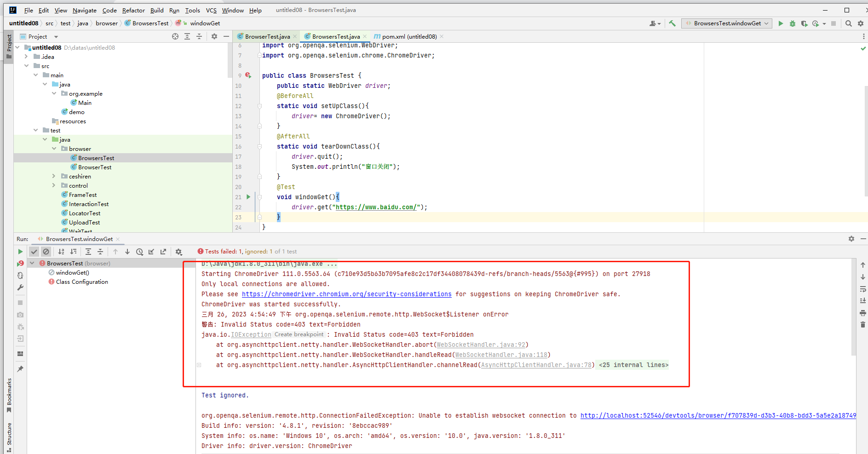Image resolution: width=868 pixels, height=454 pixels.
Task: Pin the Run tab with pin icon
Action: 20,369
